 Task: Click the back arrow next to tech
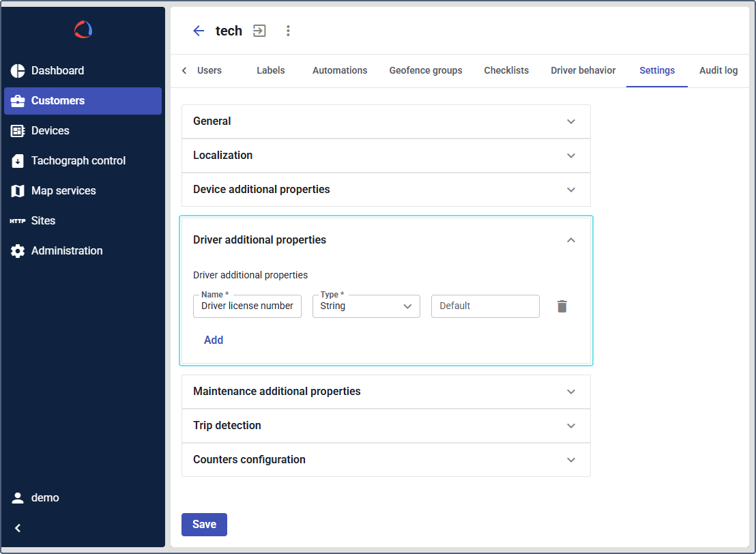199,31
